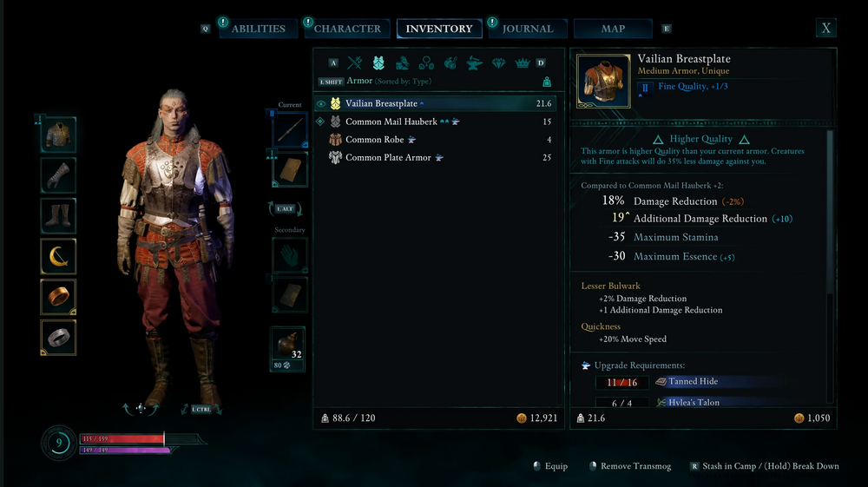
Task: Select the crossed weapons category icon
Action: click(x=354, y=63)
